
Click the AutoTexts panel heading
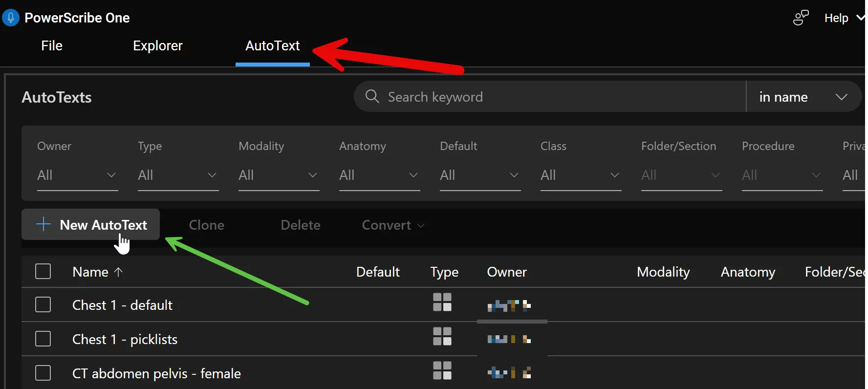pos(57,97)
